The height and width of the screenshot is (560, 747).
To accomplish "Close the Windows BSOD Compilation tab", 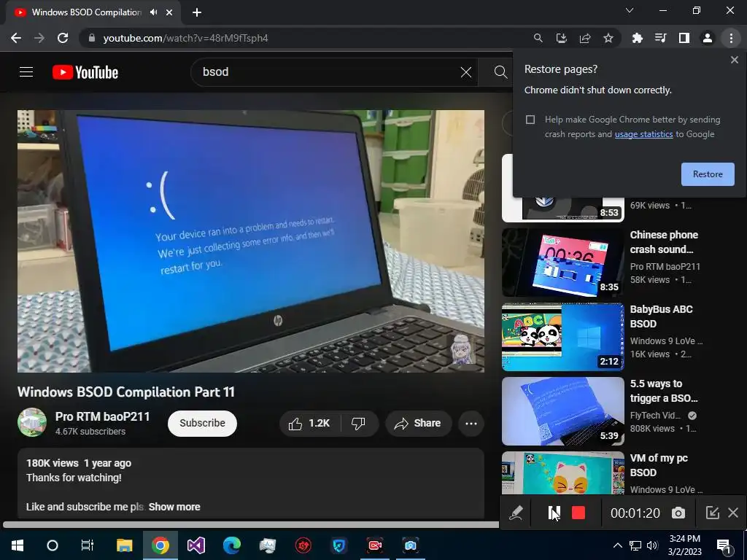I will [169, 12].
